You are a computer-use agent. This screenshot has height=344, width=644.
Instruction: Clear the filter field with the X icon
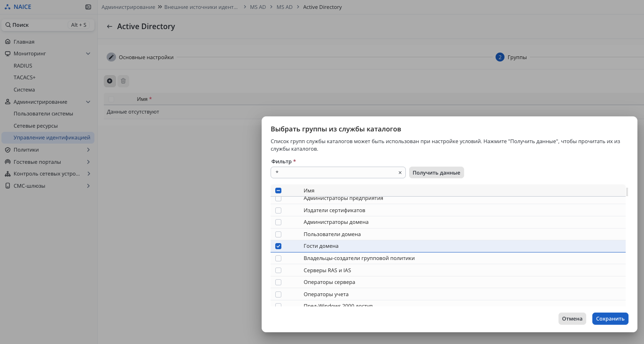tap(400, 173)
